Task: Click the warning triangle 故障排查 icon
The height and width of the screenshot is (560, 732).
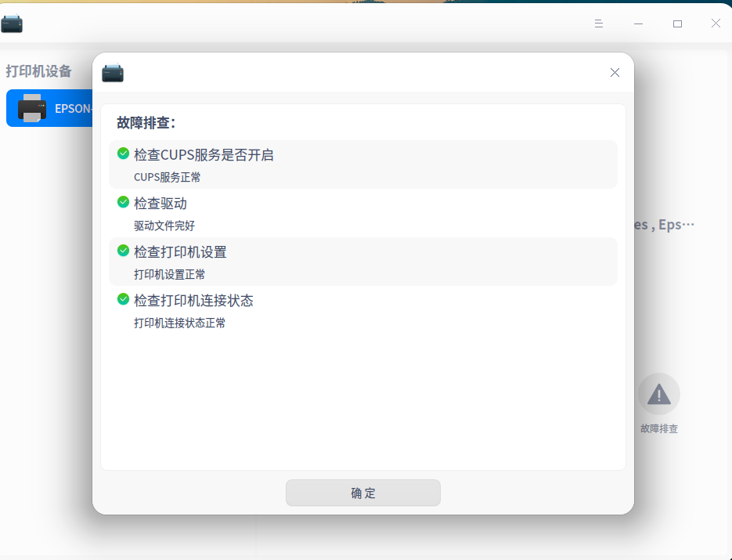Action: (658, 393)
